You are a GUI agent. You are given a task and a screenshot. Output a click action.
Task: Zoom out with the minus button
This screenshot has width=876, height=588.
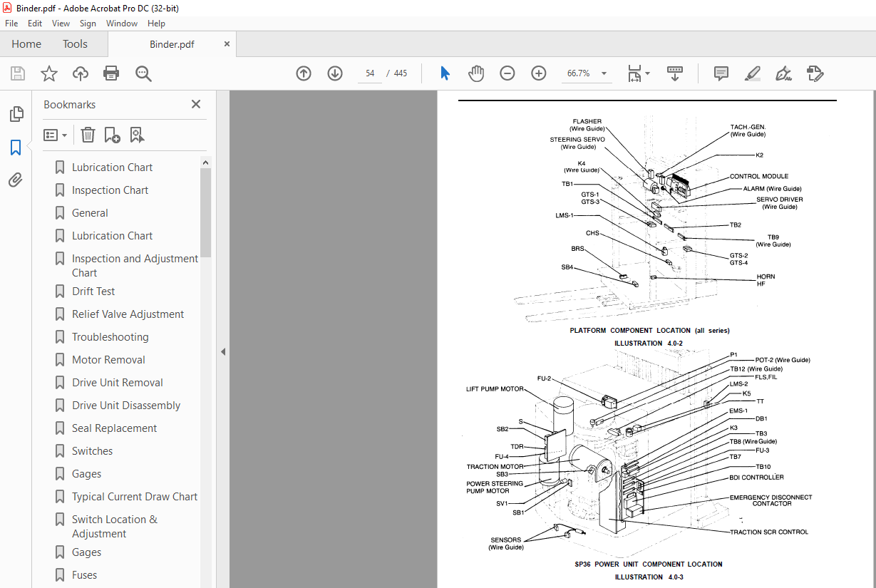point(507,73)
